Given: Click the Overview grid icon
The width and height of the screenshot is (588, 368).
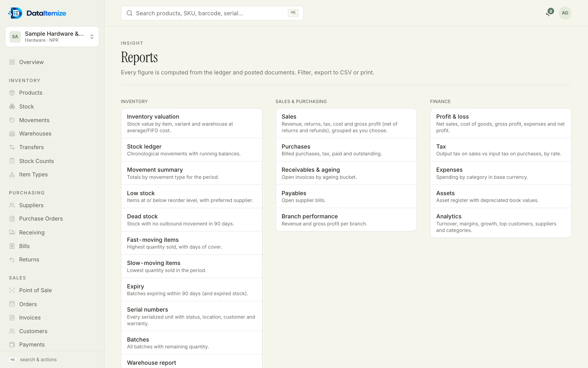Looking at the screenshot, I should (12, 62).
